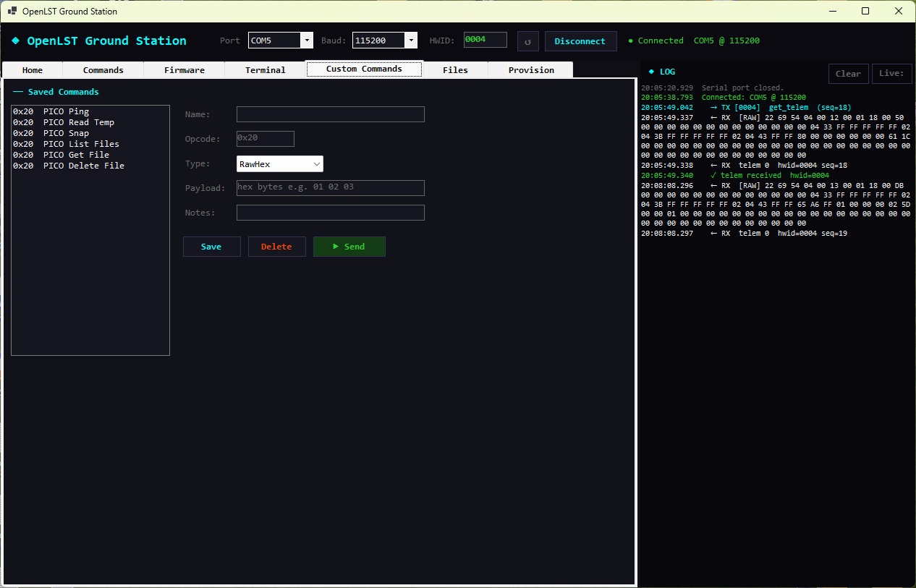The width and height of the screenshot is (916, 588).
Task: Click the Baud dropdown arrow
Action: [411, 40]
